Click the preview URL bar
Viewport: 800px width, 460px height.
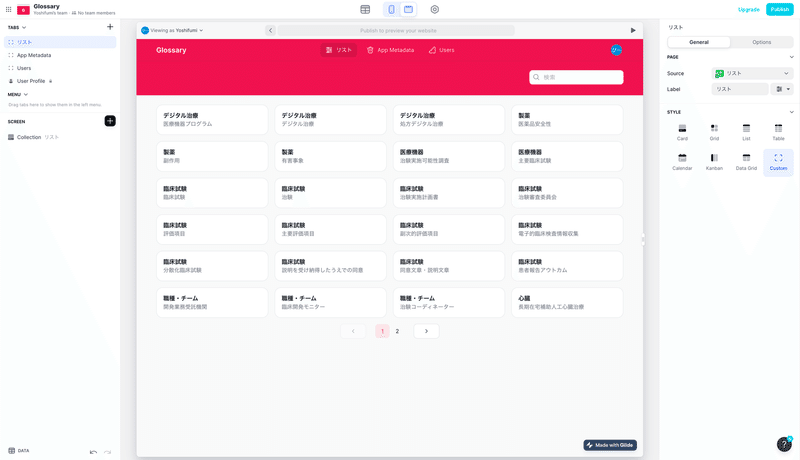click(x=396, y=31)
